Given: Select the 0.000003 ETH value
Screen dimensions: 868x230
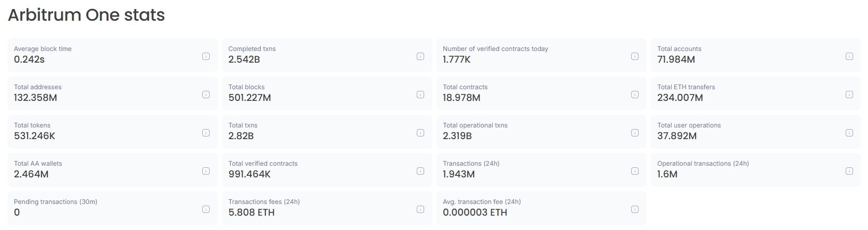Looking at the screenshot, I should point(475,212).
